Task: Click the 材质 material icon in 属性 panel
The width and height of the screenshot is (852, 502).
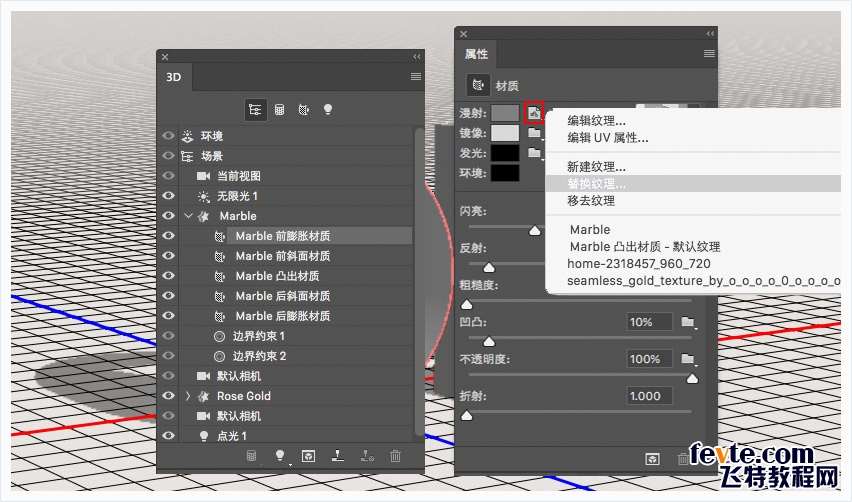Action: [x=478, y=85]
